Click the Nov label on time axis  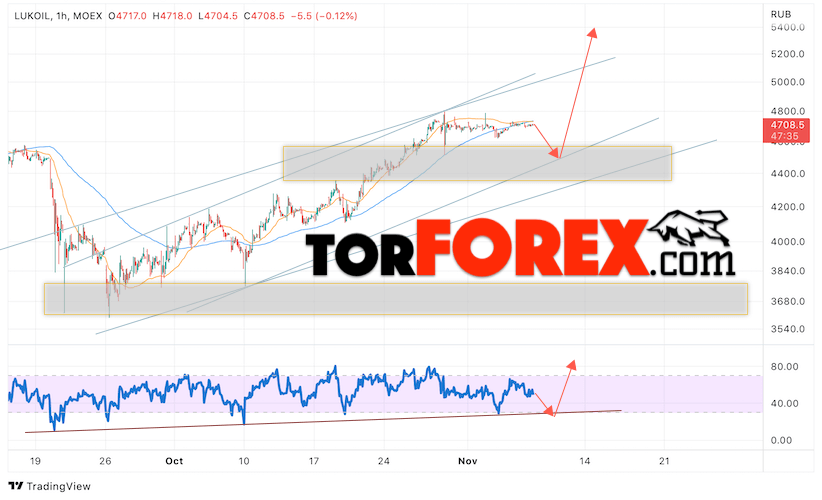(x=468, y=461)
